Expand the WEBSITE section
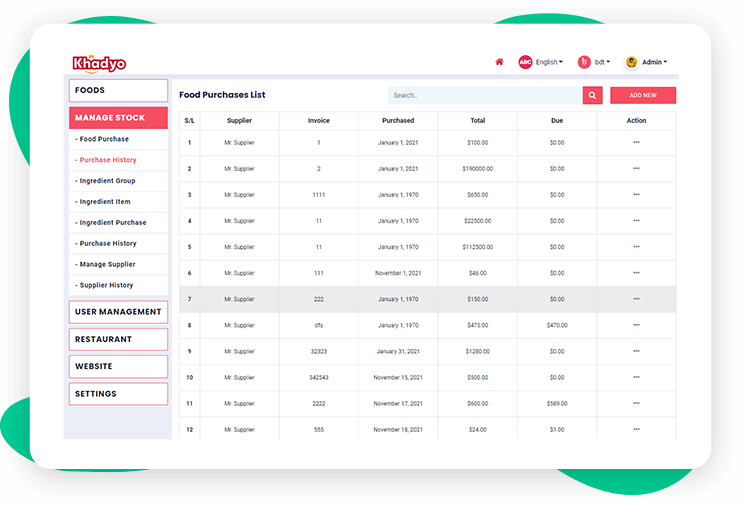This screenshot has height=505, width=741. click(x=118, y=366)
